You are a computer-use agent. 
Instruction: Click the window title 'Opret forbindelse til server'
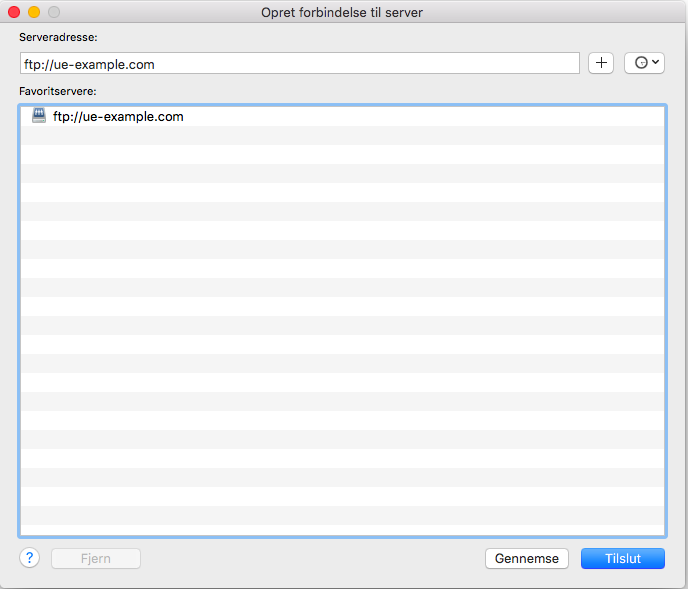click(x=343, y=12)
